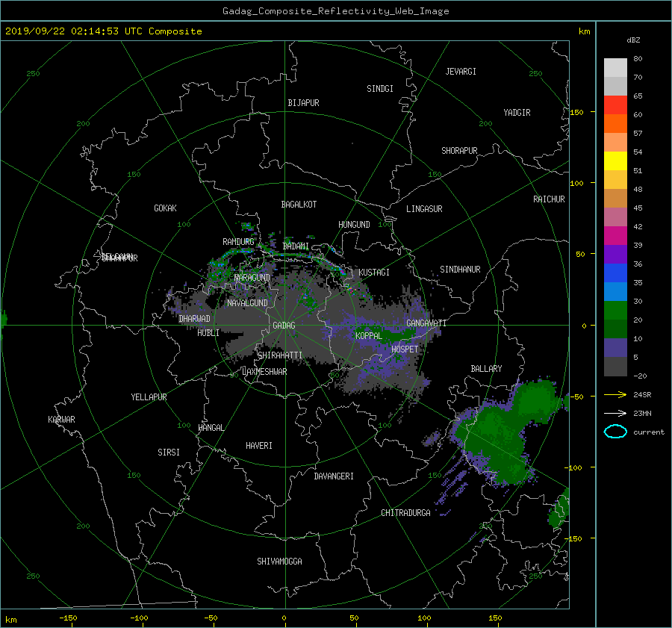The image size is (672, 628).
Task: Click the Gadag_Composite_Reflectivity_Web_Image title
Action: click(335, 11)
